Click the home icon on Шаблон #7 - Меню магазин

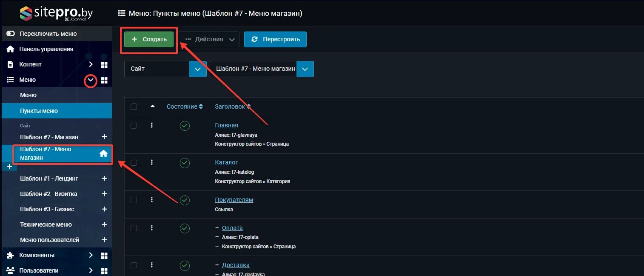coord(103,154)
